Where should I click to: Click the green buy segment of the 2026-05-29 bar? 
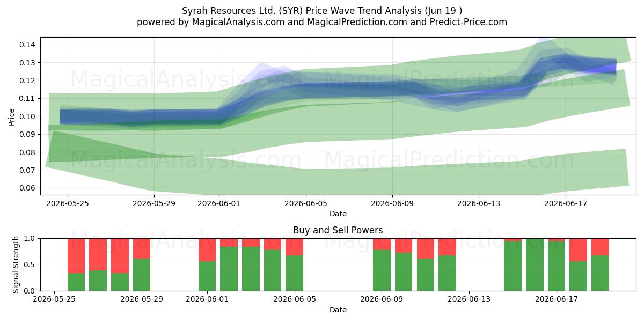(142, 275)
